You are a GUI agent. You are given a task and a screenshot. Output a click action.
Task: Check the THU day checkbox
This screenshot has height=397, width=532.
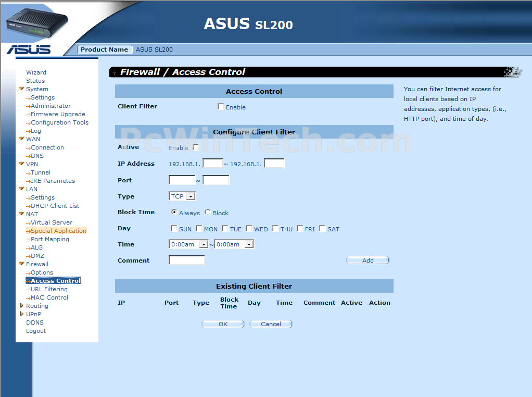tap(275, 228)
